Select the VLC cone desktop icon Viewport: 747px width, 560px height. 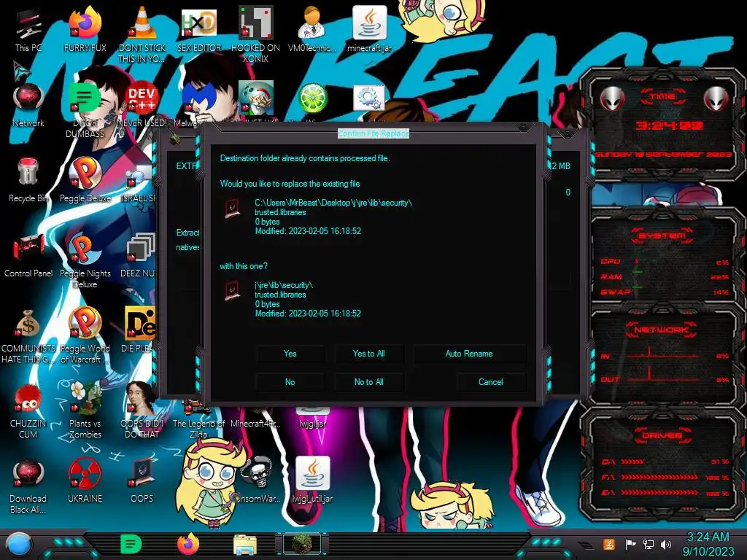142,34
